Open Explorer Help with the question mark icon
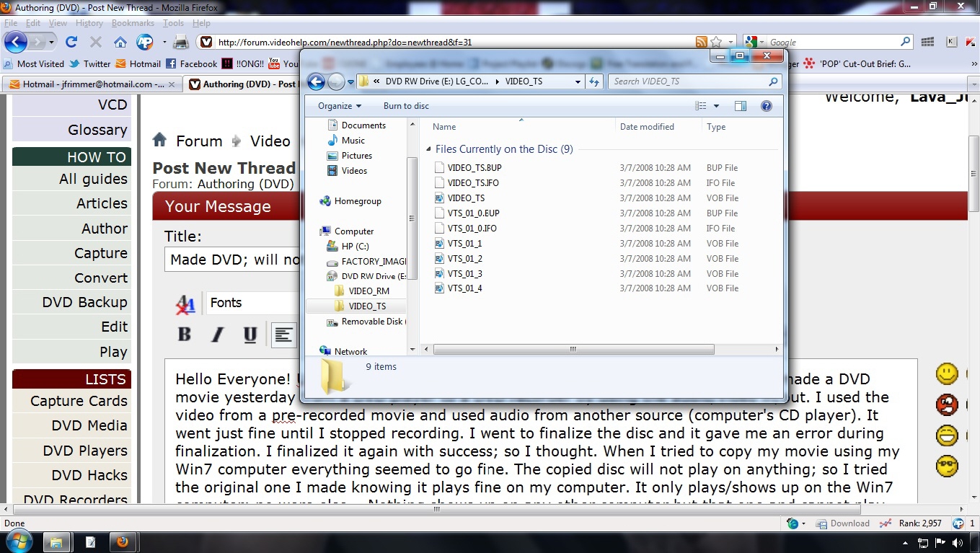 767,106
